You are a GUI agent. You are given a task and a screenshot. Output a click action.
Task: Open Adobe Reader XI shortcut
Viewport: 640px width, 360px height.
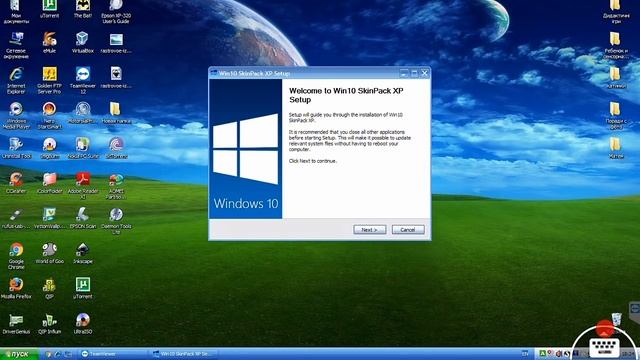[83, 186]
